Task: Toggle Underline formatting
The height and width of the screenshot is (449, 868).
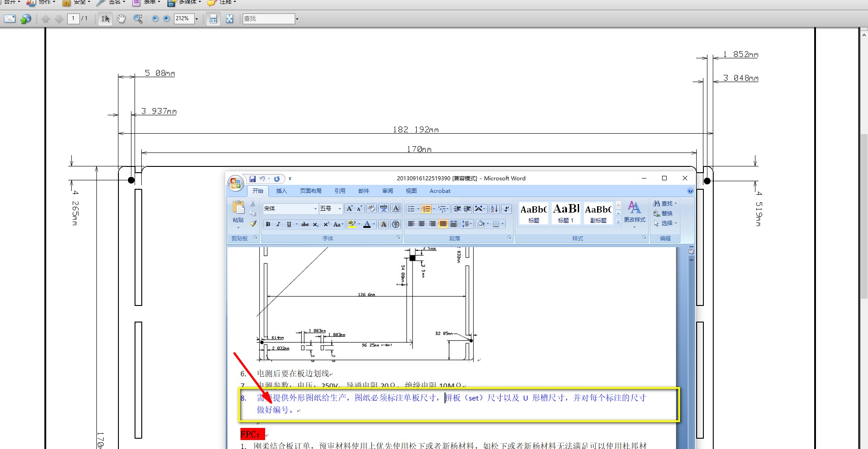Action: coord(289,224)
